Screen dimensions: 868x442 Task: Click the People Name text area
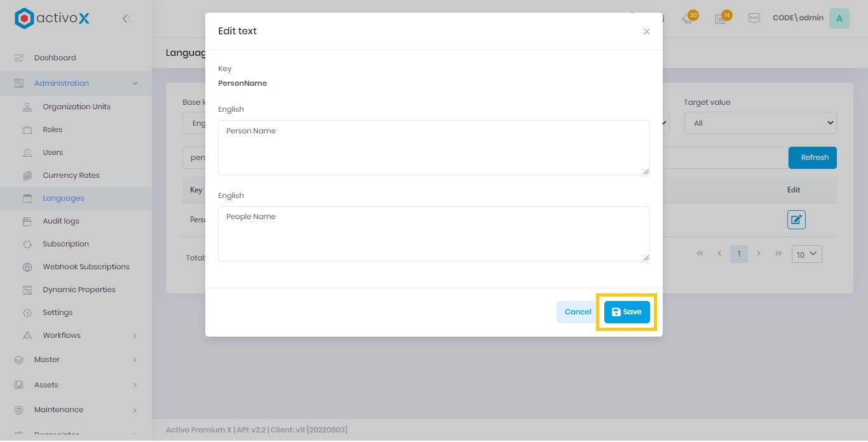coord(433,234)
